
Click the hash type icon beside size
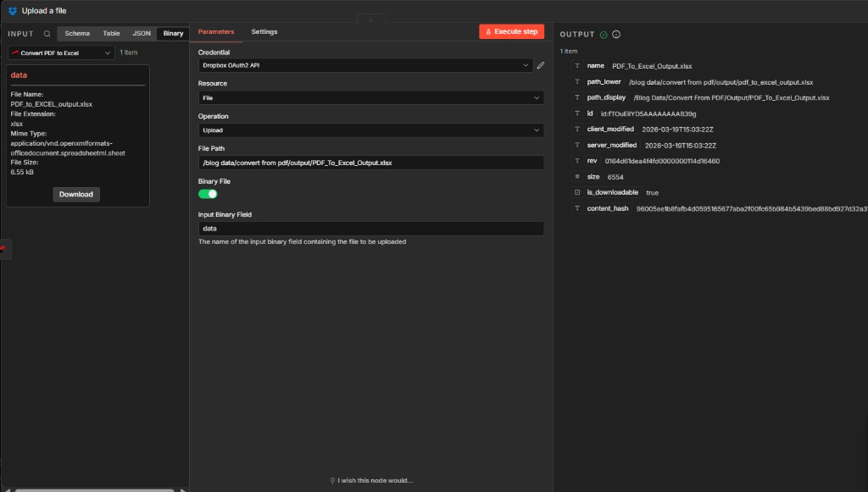pyautogui.click(x=577, y=177)
